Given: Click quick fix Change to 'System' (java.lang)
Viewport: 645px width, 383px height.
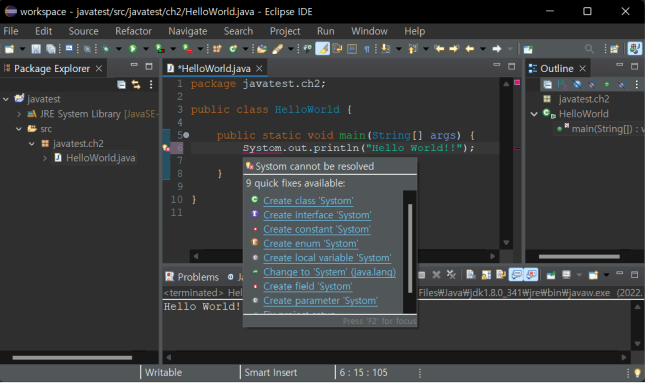Looking at the screenshot, I should click(329, 272).
